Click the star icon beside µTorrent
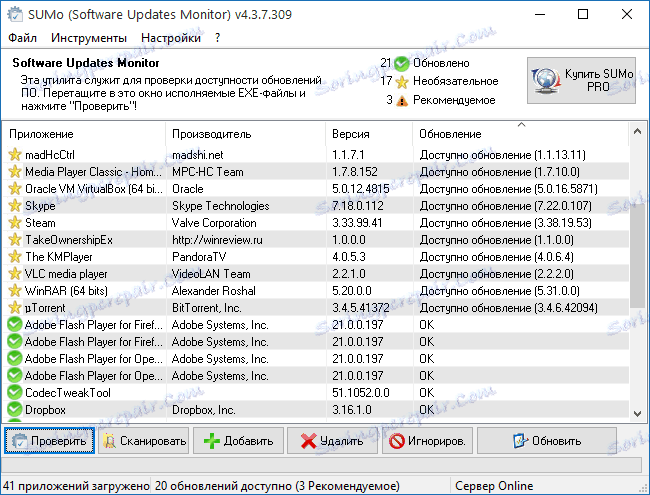 click(15, 308)
